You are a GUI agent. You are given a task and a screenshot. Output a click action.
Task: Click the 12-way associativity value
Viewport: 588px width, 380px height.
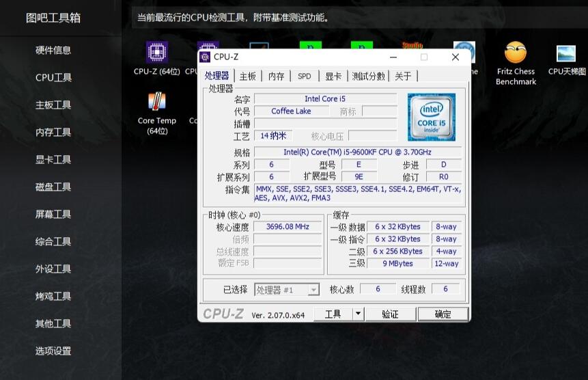click(446, 264)
